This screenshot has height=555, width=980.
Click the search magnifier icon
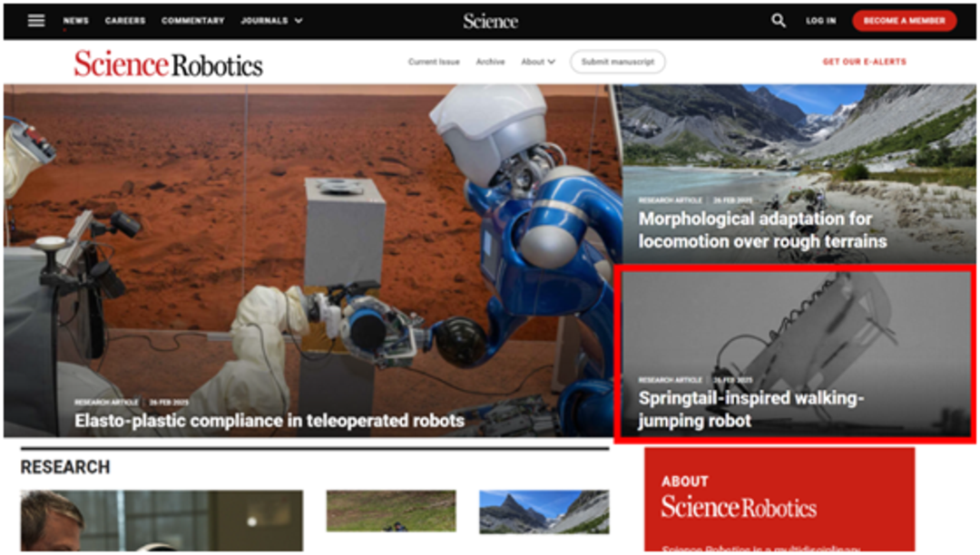tap(779, 21)
